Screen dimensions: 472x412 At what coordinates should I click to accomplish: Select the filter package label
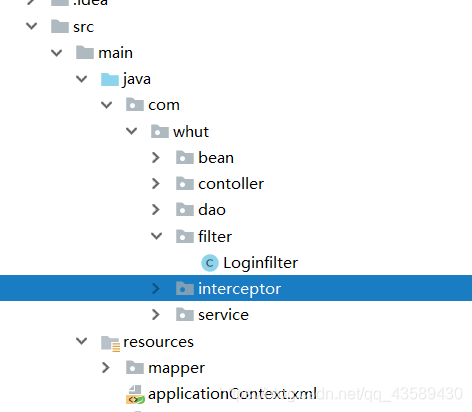pos(215,237)
